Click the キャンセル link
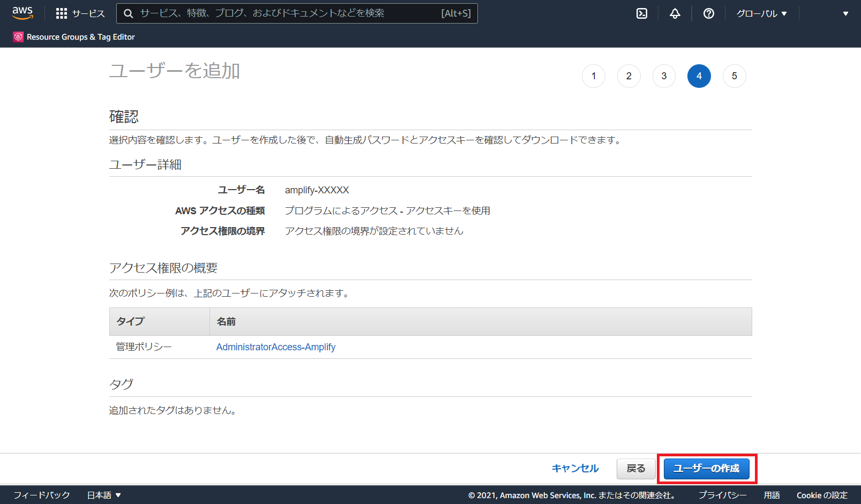Screen dimensions: 861x504 (x=575, y=469)
